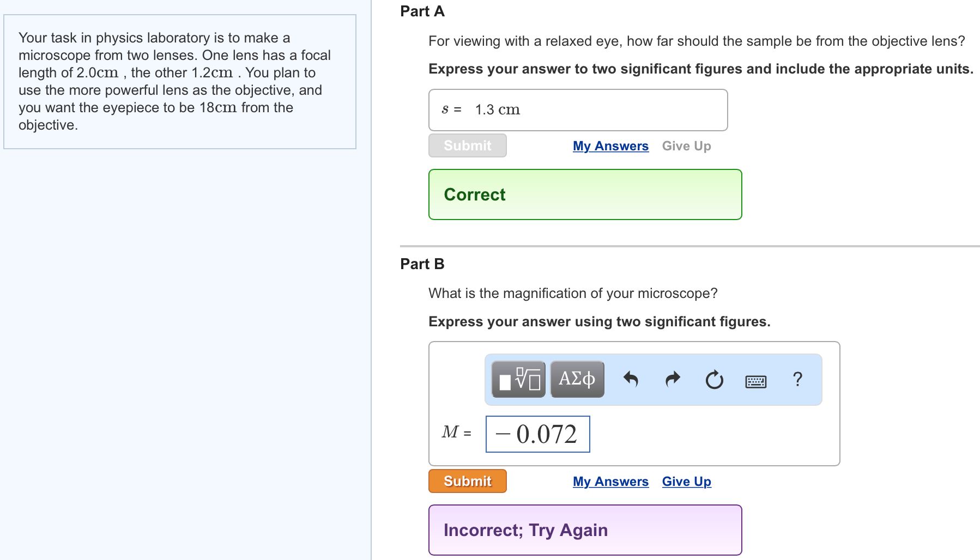Click the grayed Submit button in Part A
Screen dimensions: 980x560
(467, 145)
